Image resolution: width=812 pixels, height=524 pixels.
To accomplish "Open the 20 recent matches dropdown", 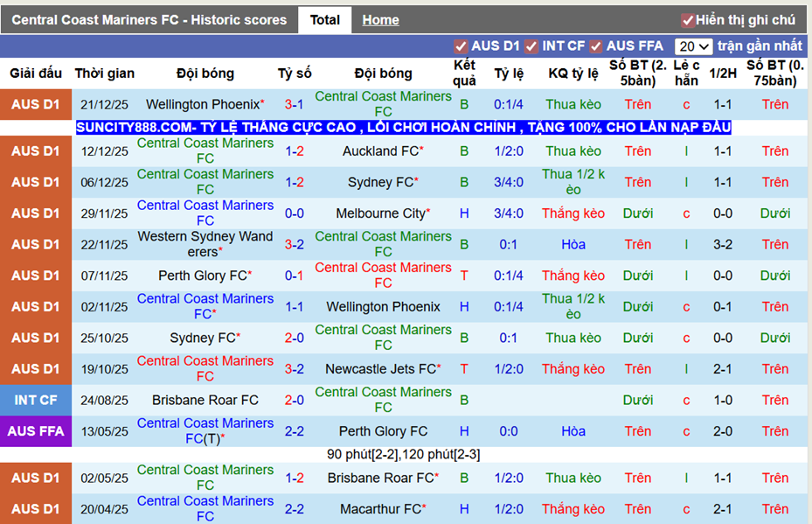I will 693,46.
